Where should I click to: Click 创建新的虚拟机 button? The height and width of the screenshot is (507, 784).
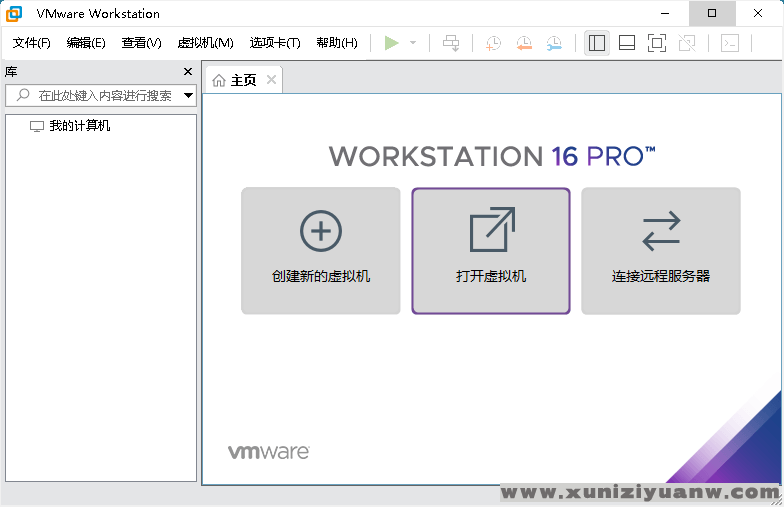(x=321, y=251)
